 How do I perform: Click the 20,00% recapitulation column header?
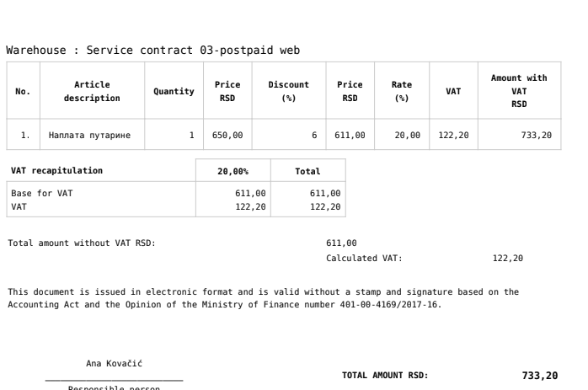point(232,171)
